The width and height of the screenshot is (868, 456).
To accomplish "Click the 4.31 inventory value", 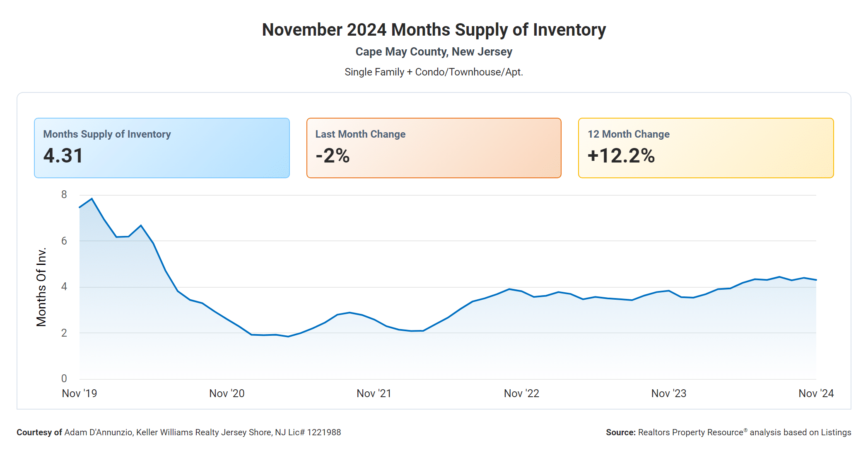I will (63, 156).
